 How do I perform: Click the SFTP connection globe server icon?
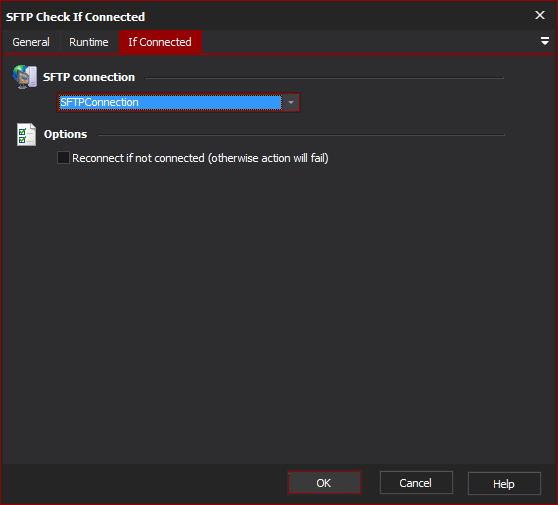pos(25,77)
